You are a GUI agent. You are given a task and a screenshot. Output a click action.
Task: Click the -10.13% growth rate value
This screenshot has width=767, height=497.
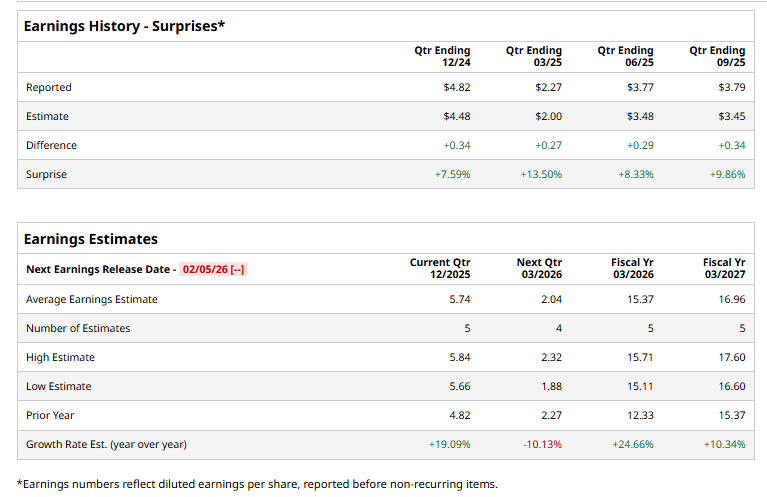[543, 444]
